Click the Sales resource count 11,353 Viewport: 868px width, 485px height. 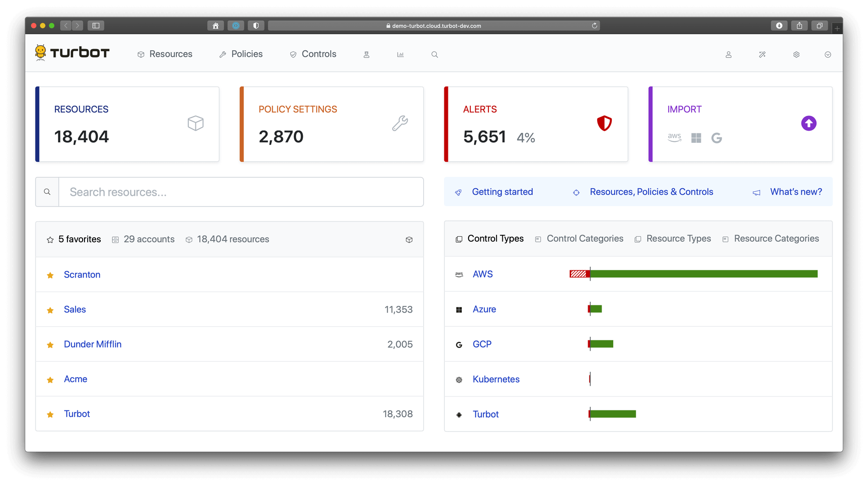tap(399, 309)
